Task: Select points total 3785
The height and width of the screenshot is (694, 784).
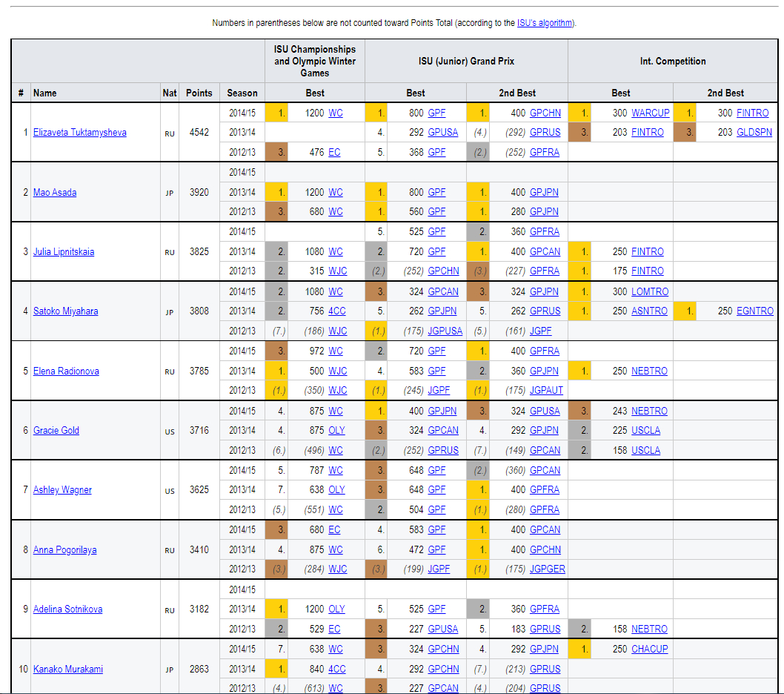Action: pos(199,371)
